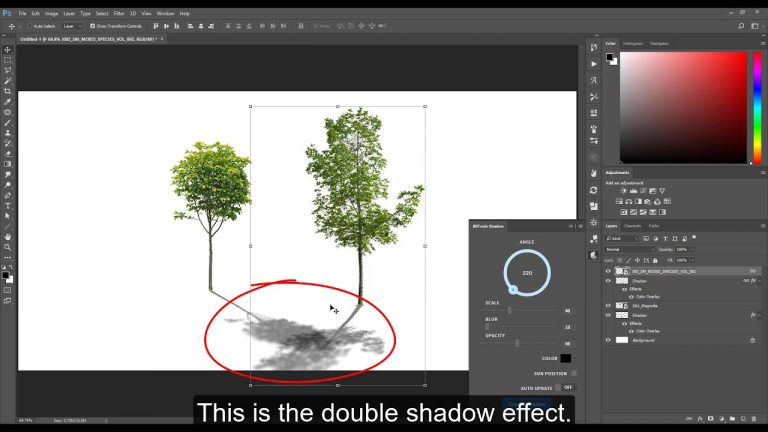Switch to the Channels tab

point(632,226)
